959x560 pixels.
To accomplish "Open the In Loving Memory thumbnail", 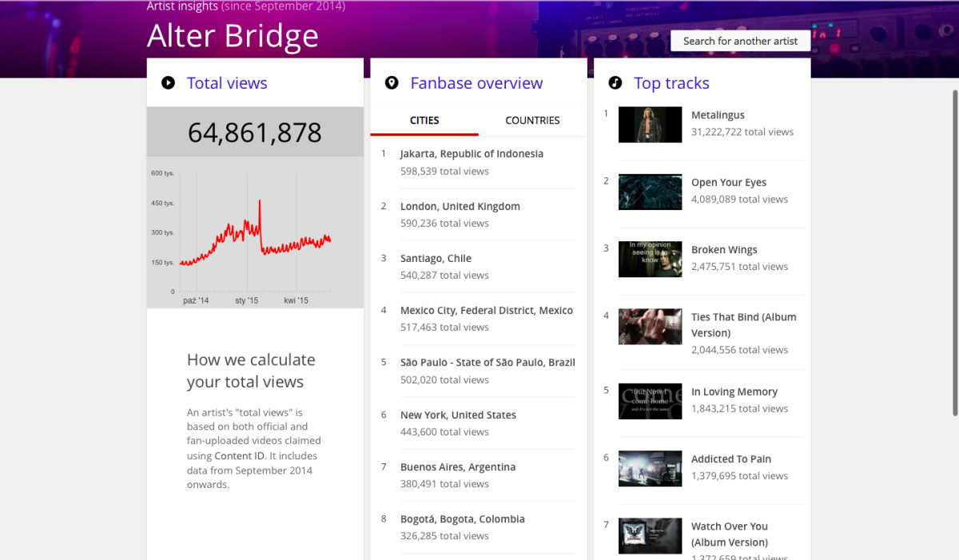I will pos(650,401).
